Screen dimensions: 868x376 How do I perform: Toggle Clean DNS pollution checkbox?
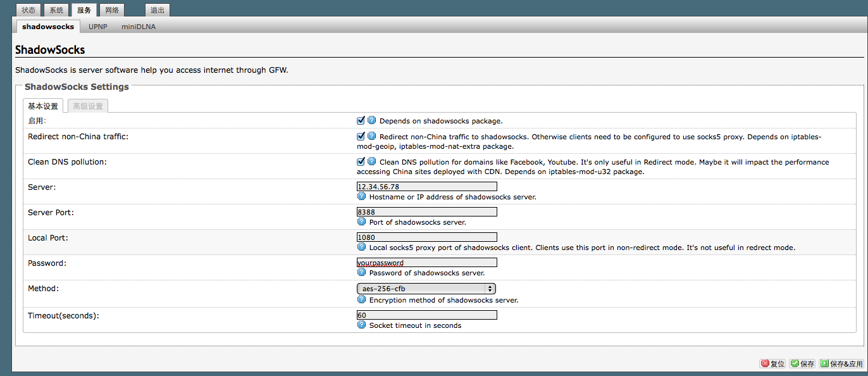pyautogui.click(x=361, y=161)
